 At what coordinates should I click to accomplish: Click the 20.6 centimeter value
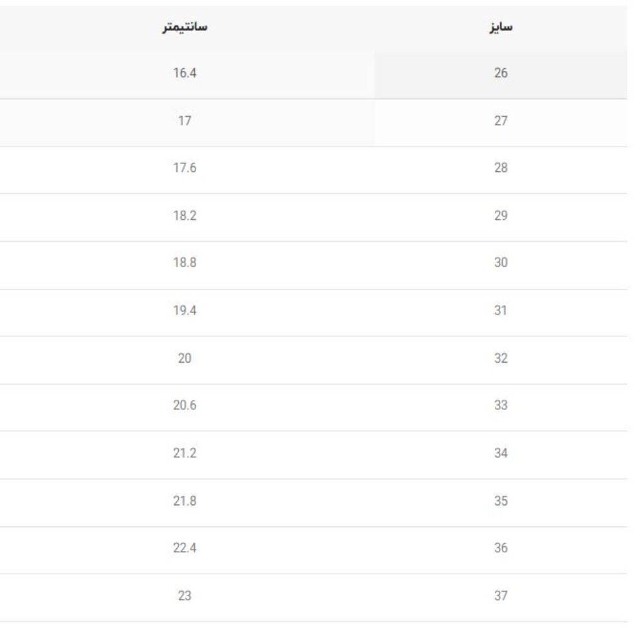pyautogui.click(x=185, y=406)
